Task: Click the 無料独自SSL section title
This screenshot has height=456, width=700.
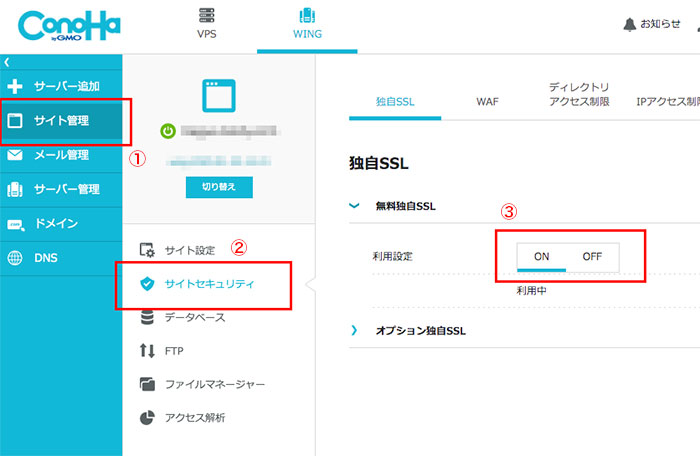Action: 405,206
